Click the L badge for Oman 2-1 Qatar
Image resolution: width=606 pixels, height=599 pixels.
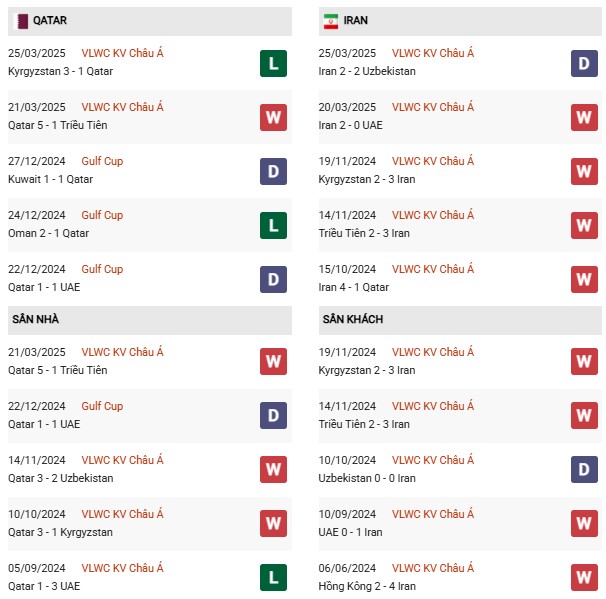[x=273, y=225]
